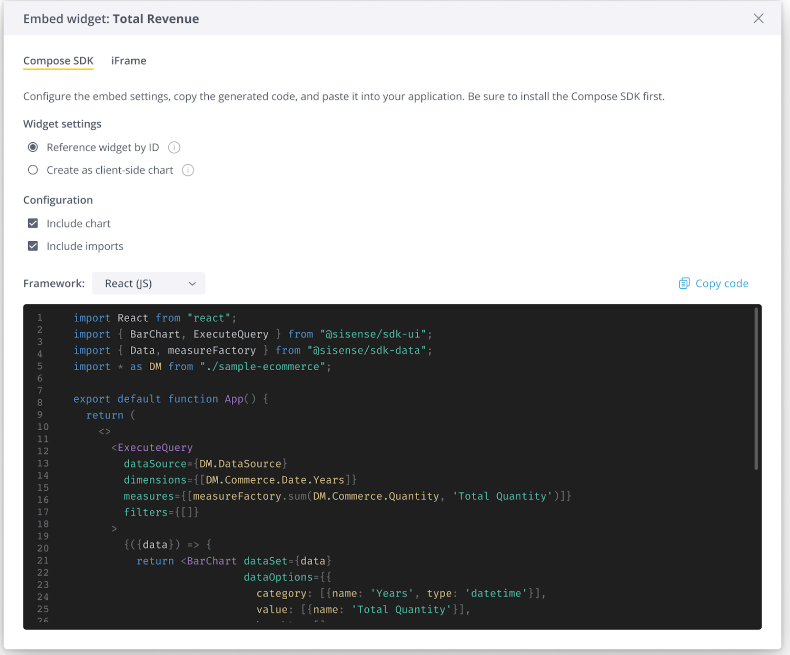
Task: Close the Embed widget dialog
Action: (758, 19)
